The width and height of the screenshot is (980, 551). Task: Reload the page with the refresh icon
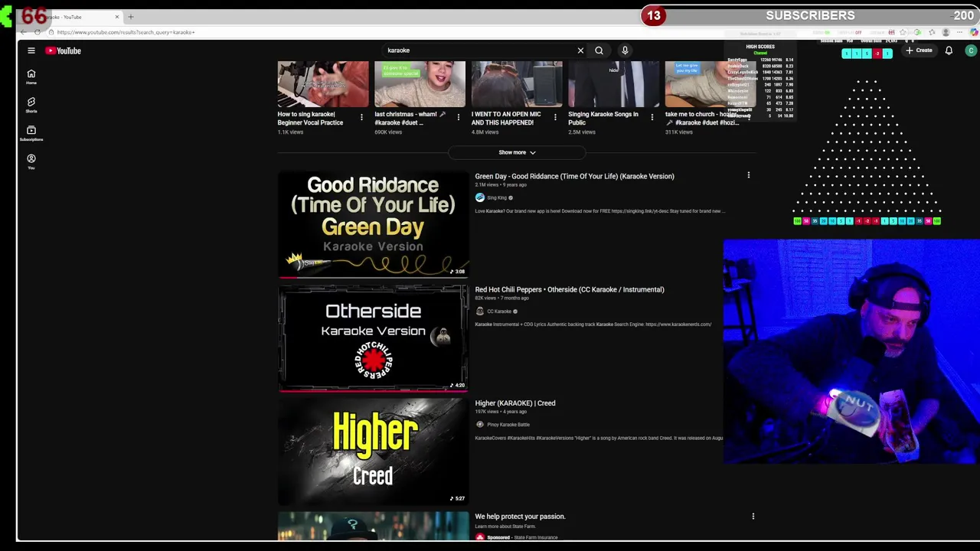[x=37, y=32]
